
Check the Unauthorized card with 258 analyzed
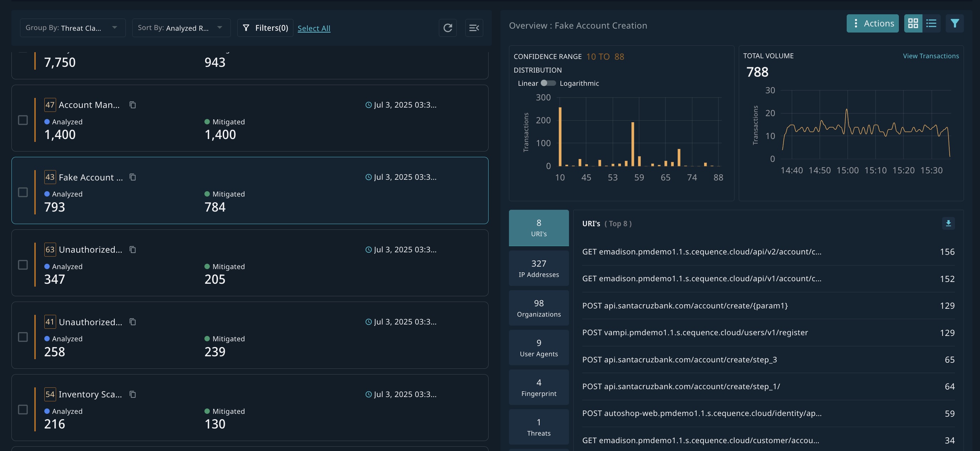[23, 337]
